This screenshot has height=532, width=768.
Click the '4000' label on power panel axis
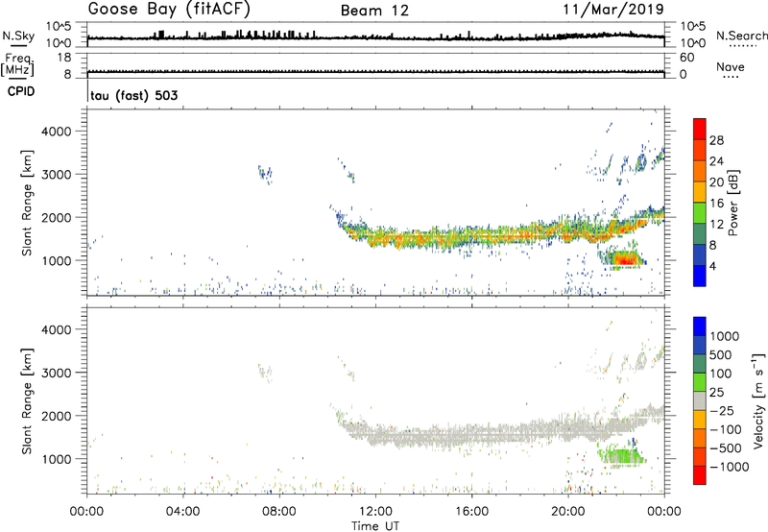pyautogui.click(x=56, y=132)
